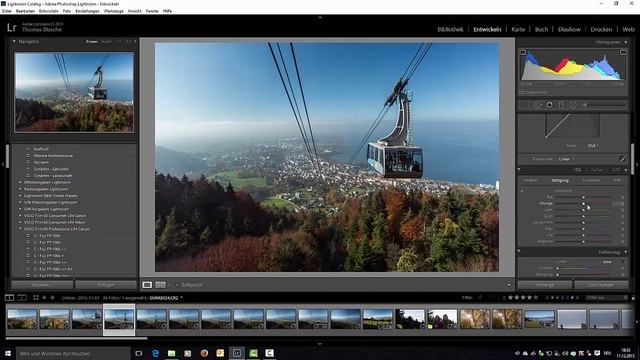Screen dimensions: 640x360
Task: Switch to Before/After comparison view
Action: click(x=160, y=284)
